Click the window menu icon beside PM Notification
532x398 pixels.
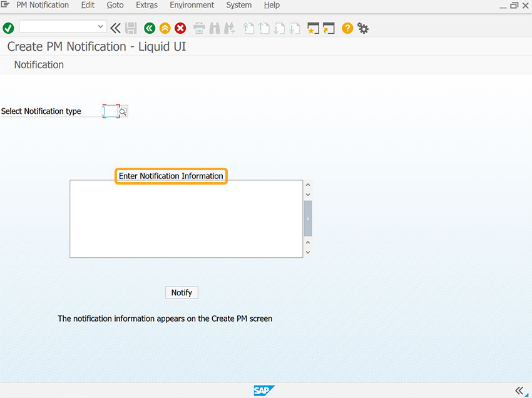click(5, 5)
